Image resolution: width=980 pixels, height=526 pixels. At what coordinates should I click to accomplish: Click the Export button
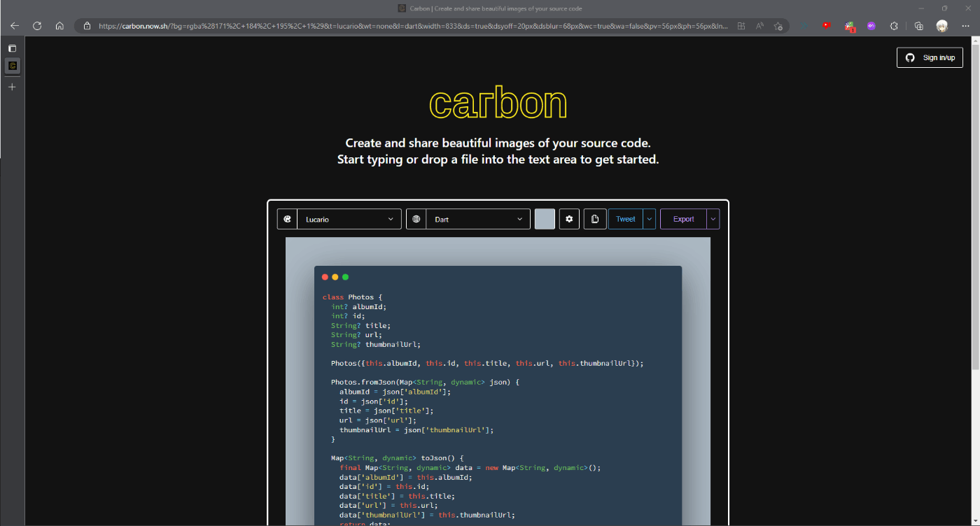pos(684,219)
